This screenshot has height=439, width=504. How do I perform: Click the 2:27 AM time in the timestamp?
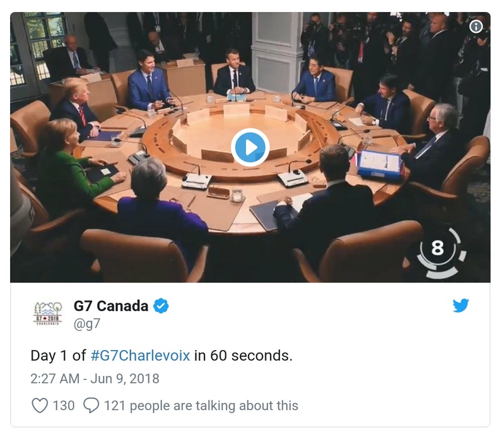(x=56, y=379)
